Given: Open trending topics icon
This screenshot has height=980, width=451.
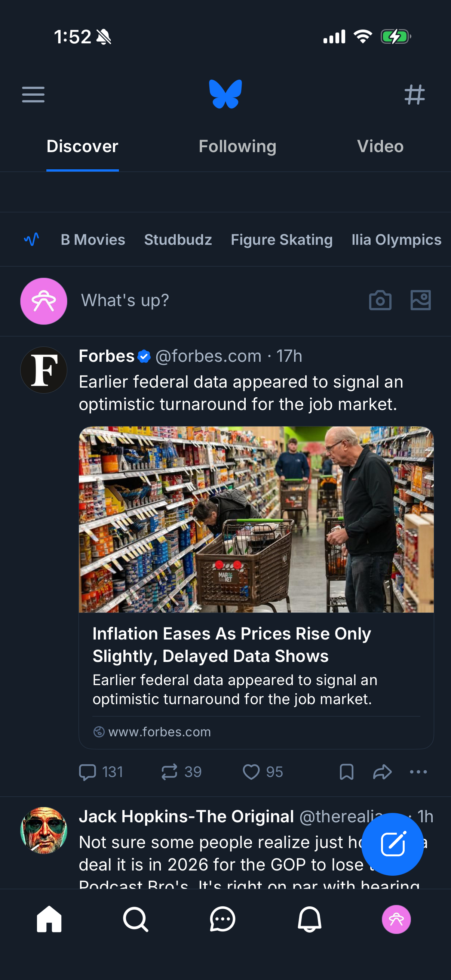Looking at the screenshot, I should [x=31, y=239].
